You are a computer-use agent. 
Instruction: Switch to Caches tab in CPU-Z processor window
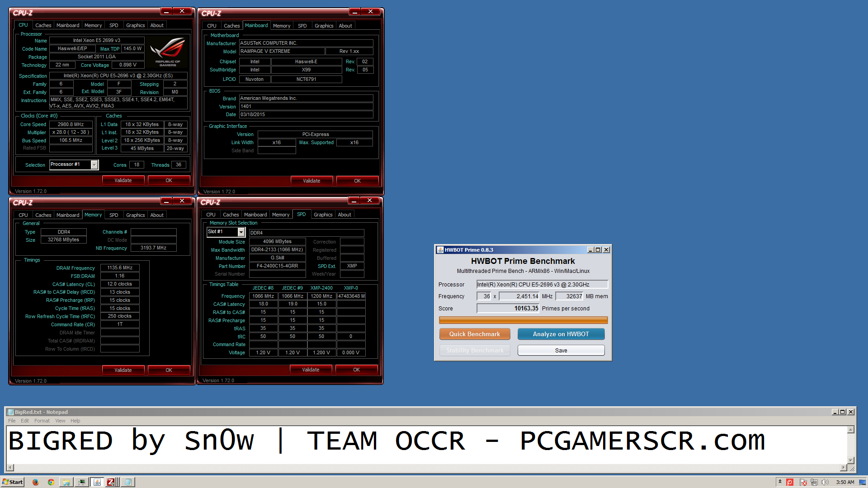[43, 25]
